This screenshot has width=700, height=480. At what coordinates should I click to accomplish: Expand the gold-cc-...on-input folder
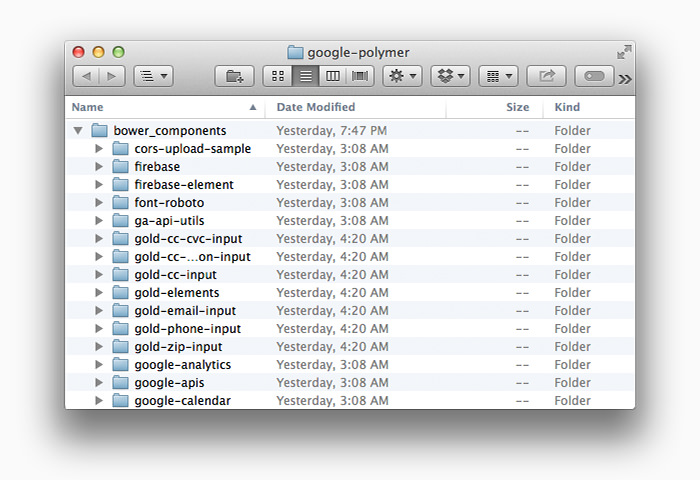pyautogui.click(x=99, y=257)
